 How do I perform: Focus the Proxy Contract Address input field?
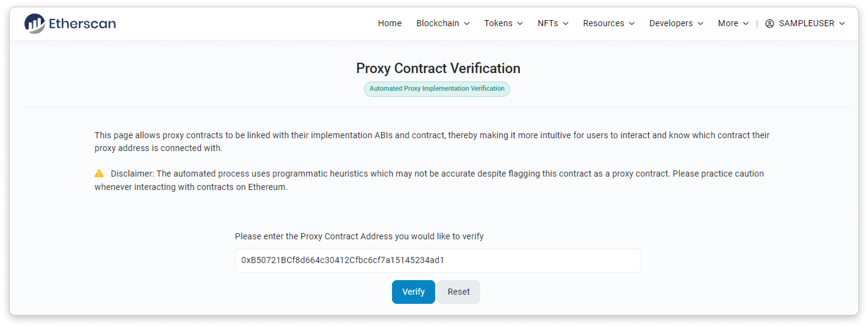pyautogui.click(x=437, y=260)
